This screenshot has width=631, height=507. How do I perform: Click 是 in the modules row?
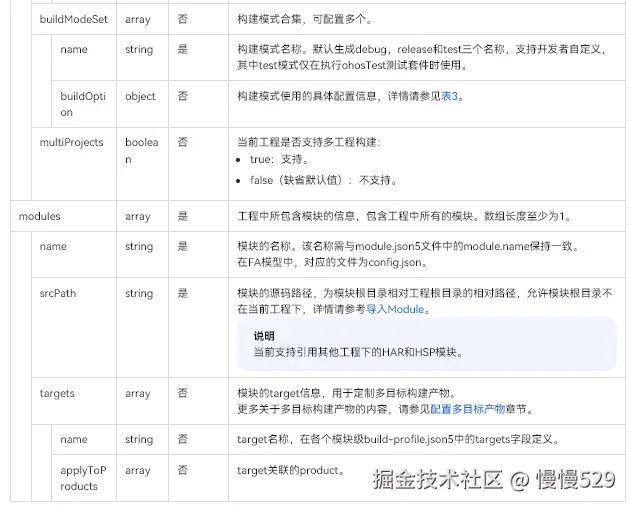point(183,216)
